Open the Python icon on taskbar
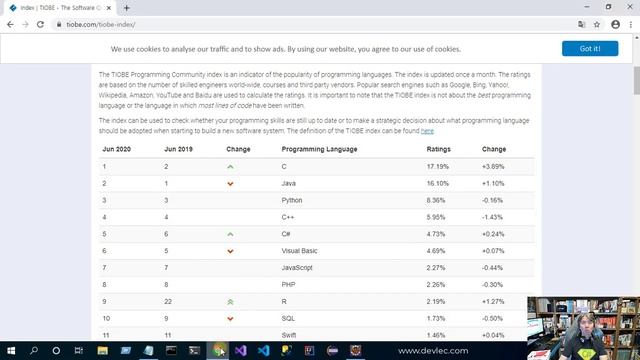This screenshot has height=360, width=640. [x=287, y=351]
